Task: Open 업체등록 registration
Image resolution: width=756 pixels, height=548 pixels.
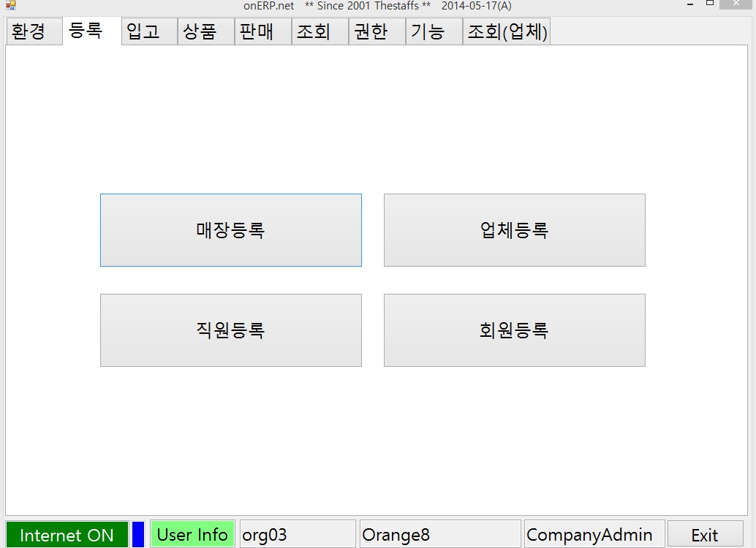Action: [x=515, y=230]
